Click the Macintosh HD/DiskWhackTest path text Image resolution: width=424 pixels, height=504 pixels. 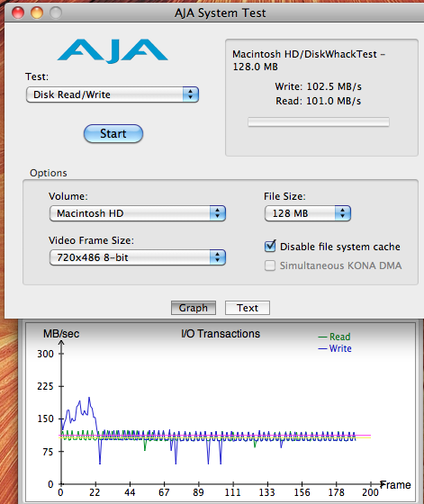tap(309, 60)
